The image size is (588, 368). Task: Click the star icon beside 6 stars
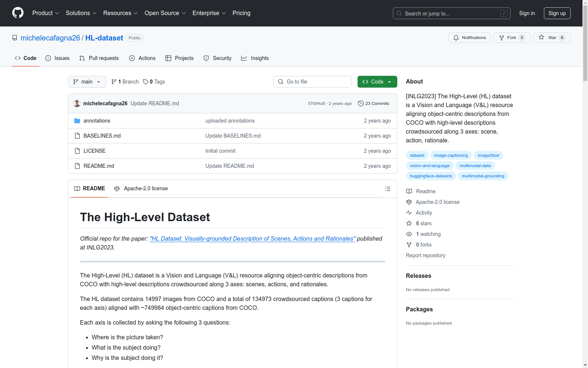tap(409, 223)
